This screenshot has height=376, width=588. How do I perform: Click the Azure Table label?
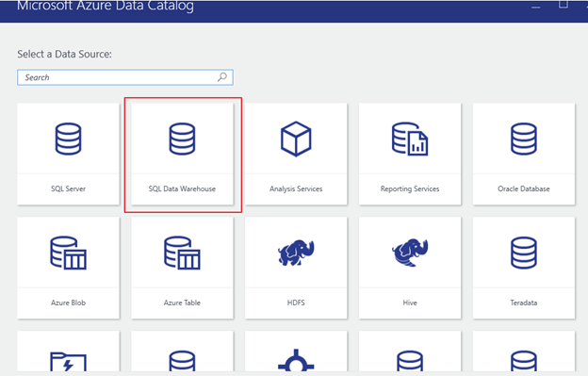182,302
